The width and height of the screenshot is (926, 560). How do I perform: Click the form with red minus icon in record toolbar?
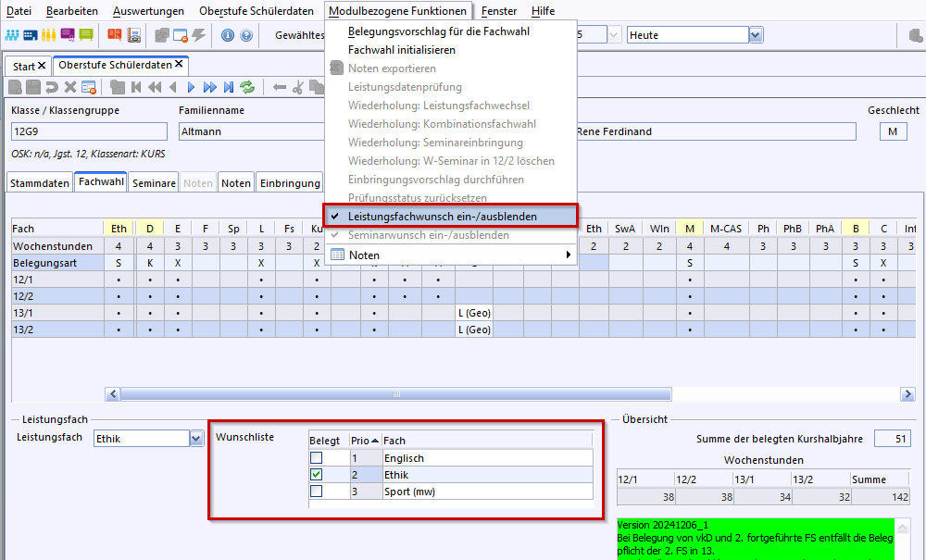89,87
